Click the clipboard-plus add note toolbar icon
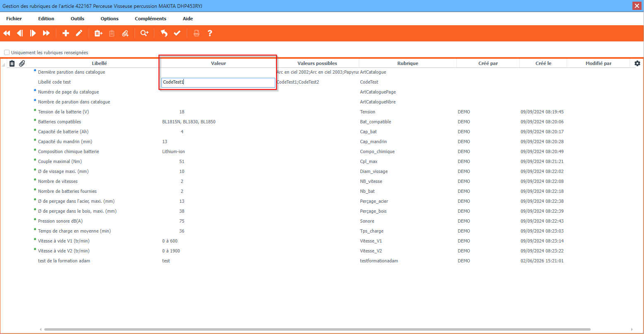644x334 pixels. [98, 33]
